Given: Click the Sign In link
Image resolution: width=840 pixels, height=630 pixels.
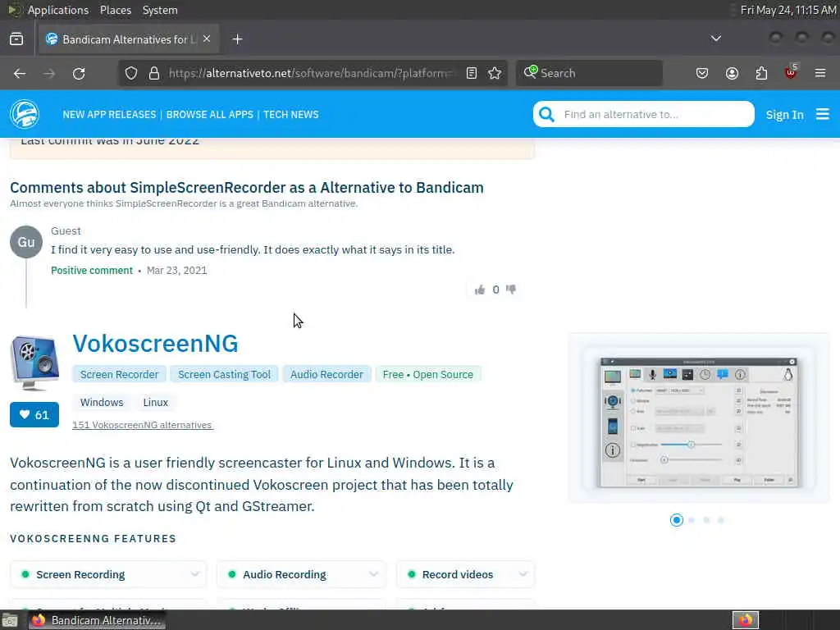Looking at the screenshot, I should pos(784,115).
